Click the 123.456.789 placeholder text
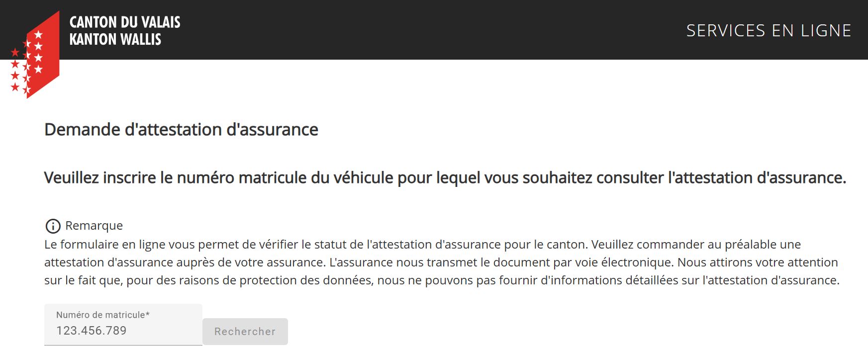Image resolution: width=868 pixels, height=350 pixels. [x=92, y=331]
